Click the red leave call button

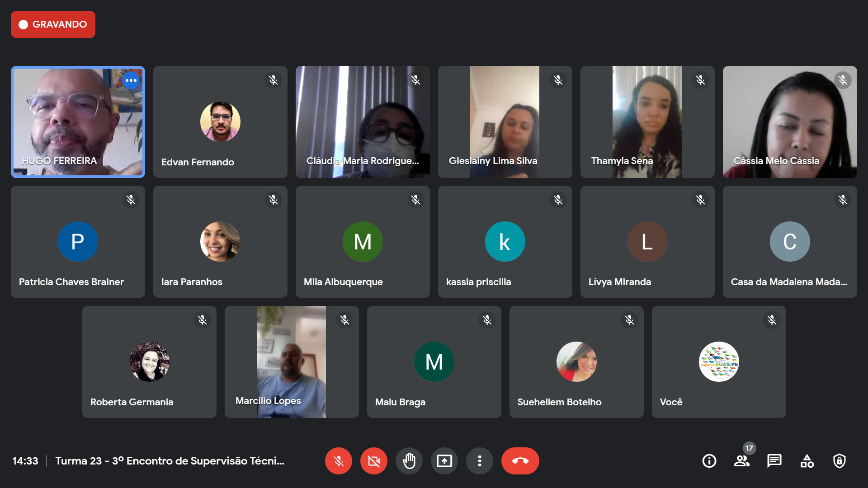520,461
